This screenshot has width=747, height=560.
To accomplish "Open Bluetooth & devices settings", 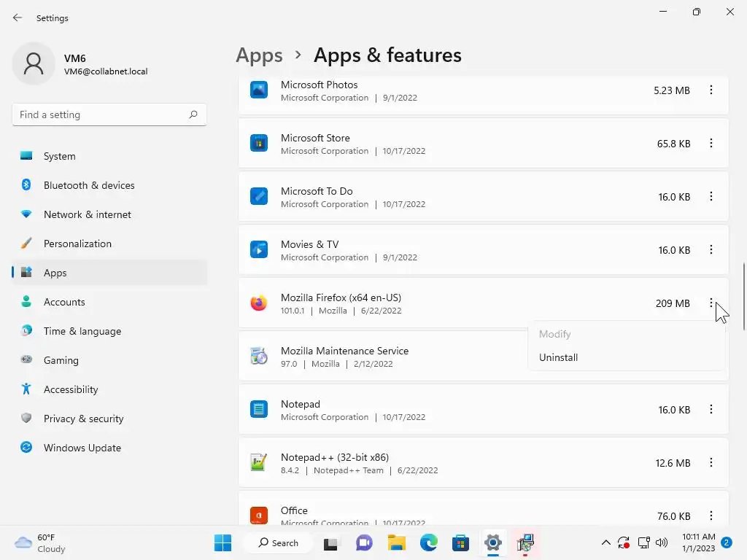I will [x=109, y=185].
